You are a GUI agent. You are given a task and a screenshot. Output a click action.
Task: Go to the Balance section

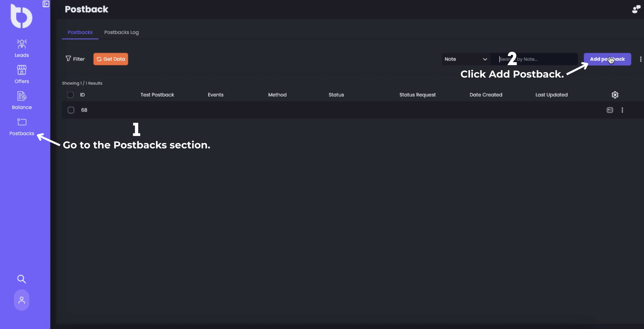22,100
